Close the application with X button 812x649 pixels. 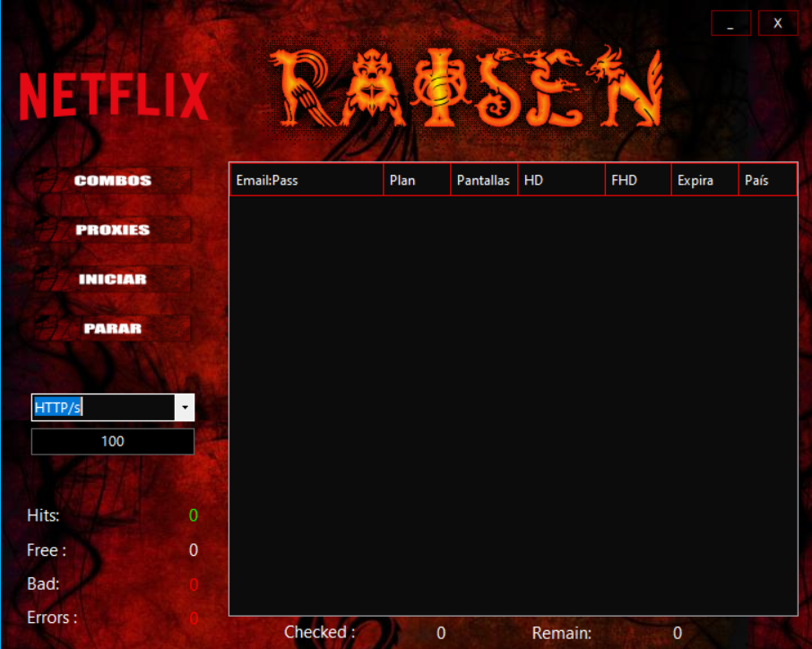coord(778,23)
